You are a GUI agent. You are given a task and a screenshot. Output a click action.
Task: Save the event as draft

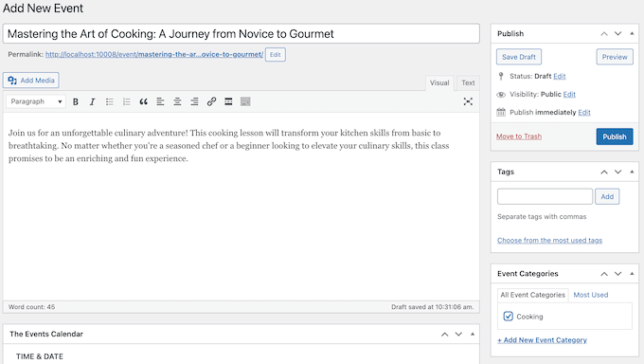[x=519, y=57]
